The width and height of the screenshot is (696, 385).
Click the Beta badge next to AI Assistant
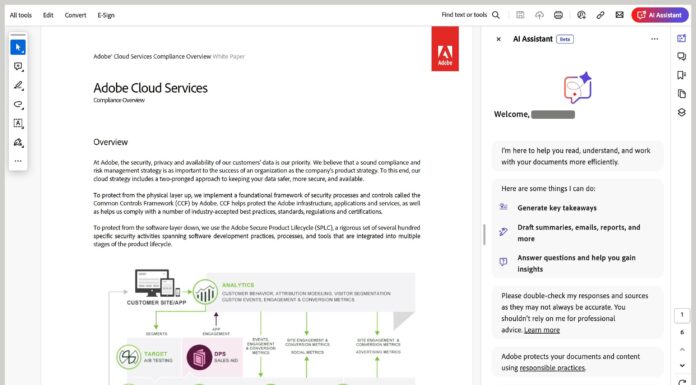[565, 39]
